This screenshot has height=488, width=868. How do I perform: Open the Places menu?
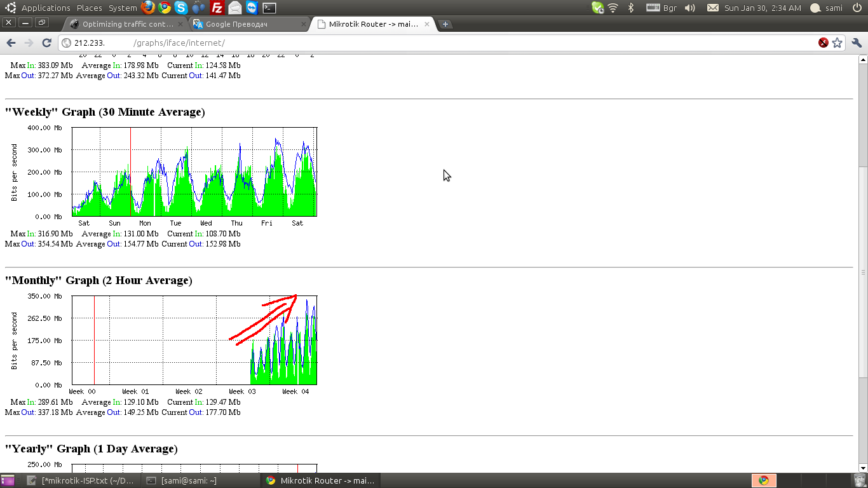pos(90,8)
